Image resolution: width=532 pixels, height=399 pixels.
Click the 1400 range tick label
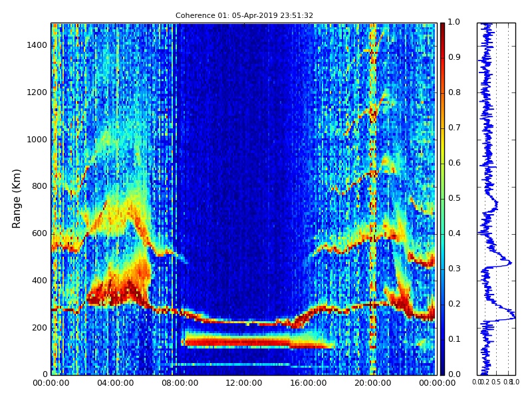click(37, 45)
